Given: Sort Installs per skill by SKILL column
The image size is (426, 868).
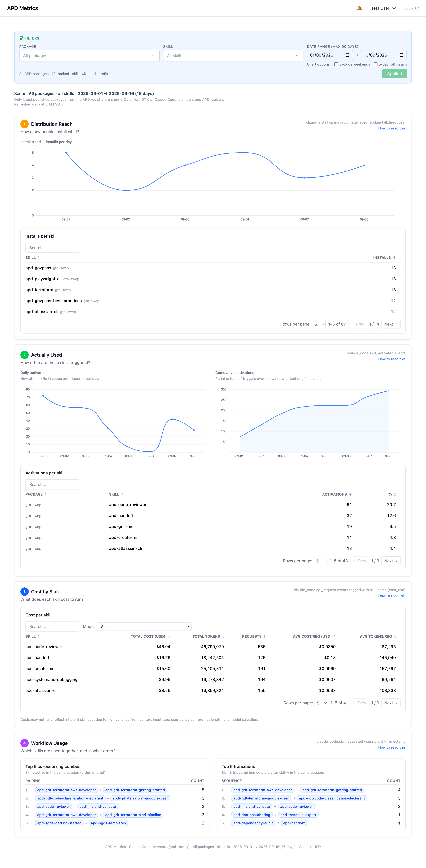Looking at the screenshot, I should coord(33,257).
